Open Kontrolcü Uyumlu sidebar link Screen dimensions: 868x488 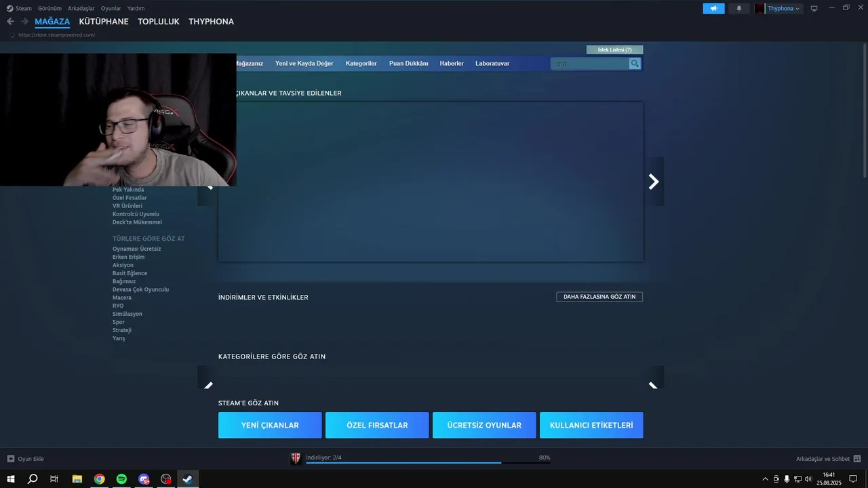pos(136,214)
